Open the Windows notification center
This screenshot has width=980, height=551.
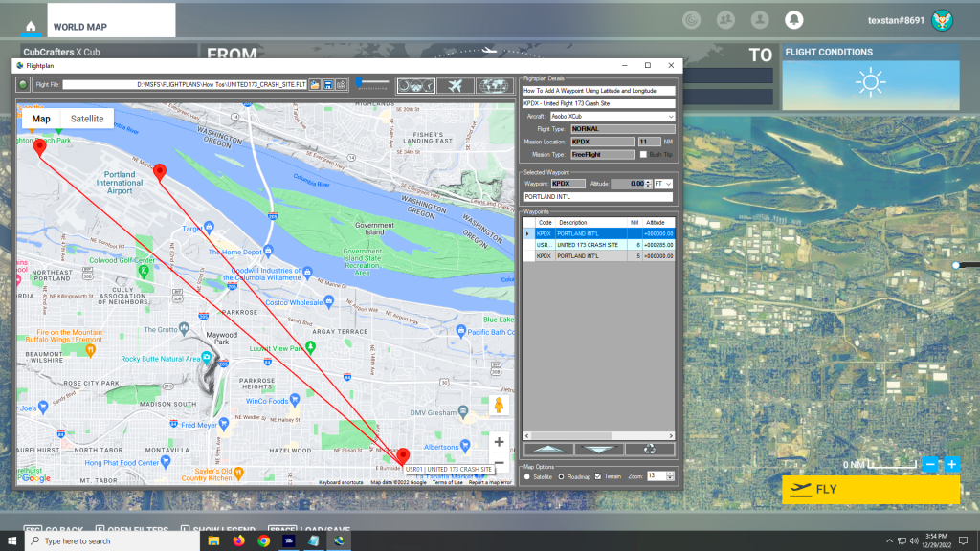click(963, 541)
